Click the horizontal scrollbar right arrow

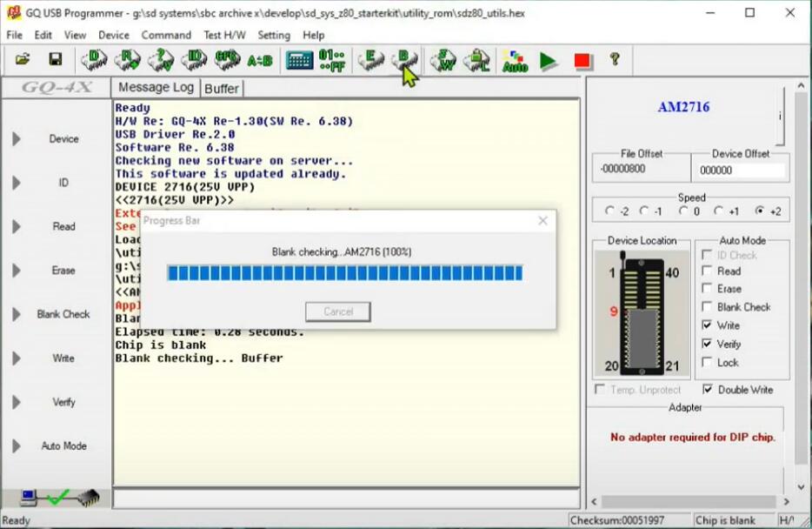786,501
